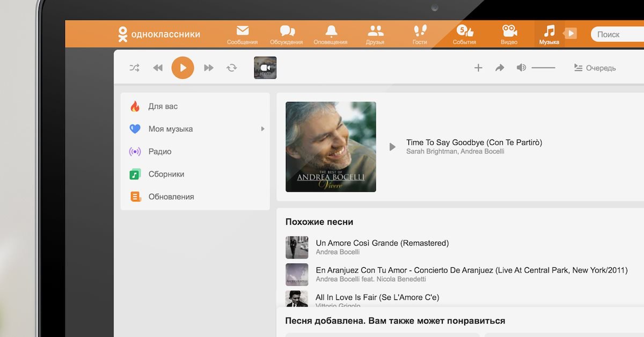
Task: Click Un Amore Così Grande cover thumbnail
Action: (x=297, y=247)
